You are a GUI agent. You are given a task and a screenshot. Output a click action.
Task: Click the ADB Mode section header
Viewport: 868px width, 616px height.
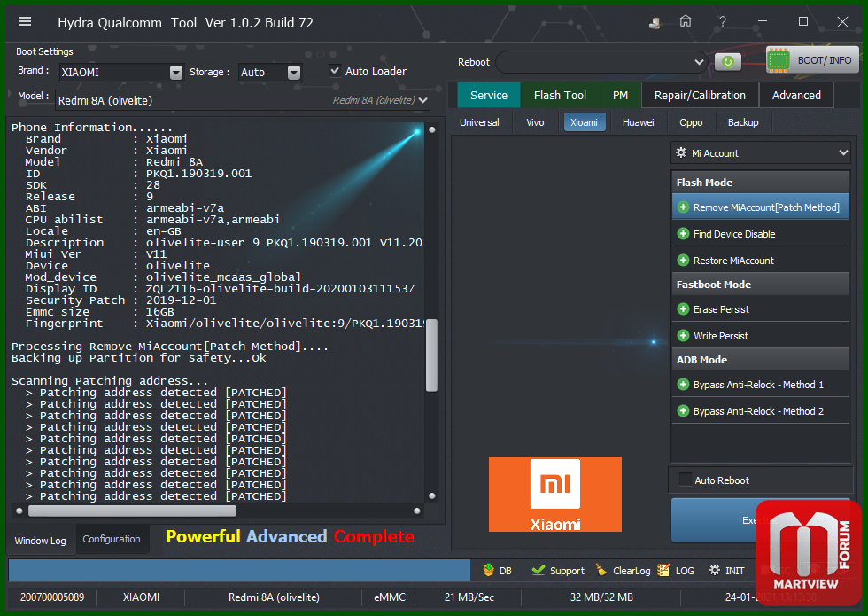coord(761,360)
